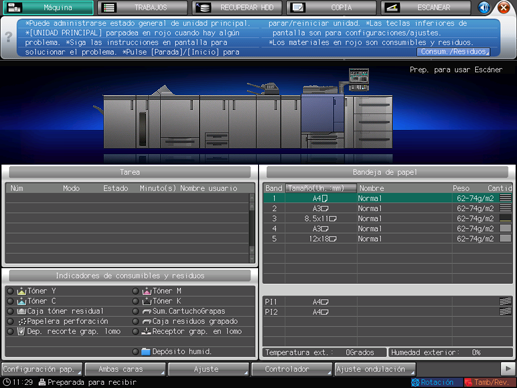Select tray 4 A3 row
The height and width of the screenshot is (388, 517).
pyautogui.click(x=387, y=229)
